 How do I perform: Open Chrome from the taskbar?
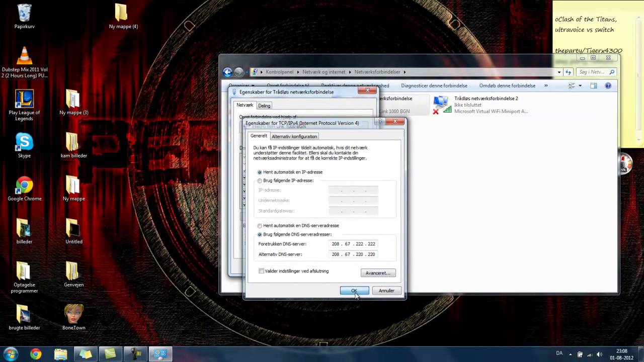pos(36,354)
